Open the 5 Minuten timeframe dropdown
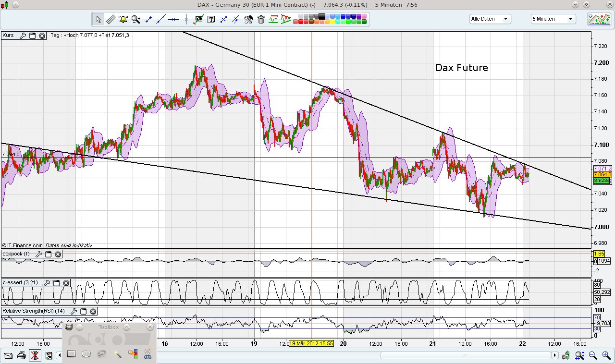This screenshot has height=364, width=615. (x=553, y=19)
